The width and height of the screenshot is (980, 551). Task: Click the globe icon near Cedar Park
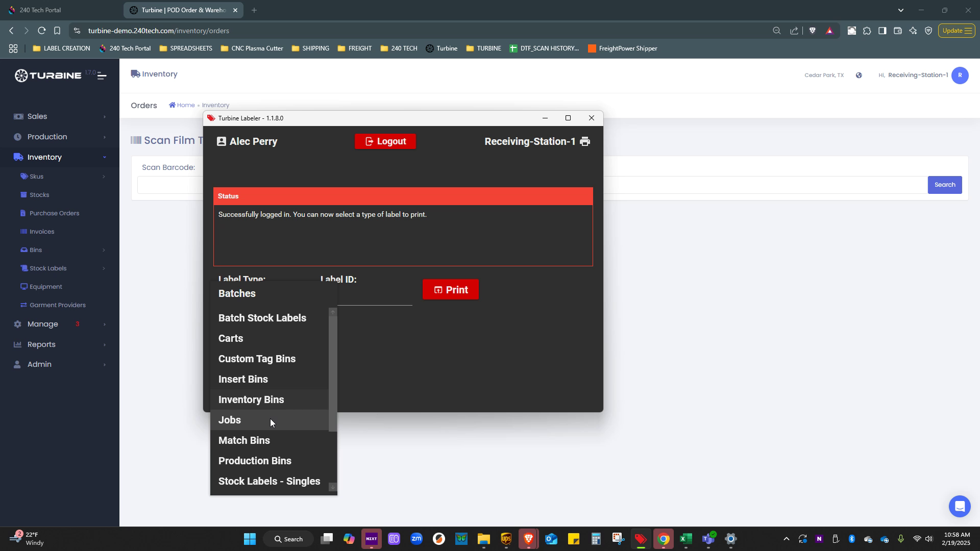tap(859, 76)
